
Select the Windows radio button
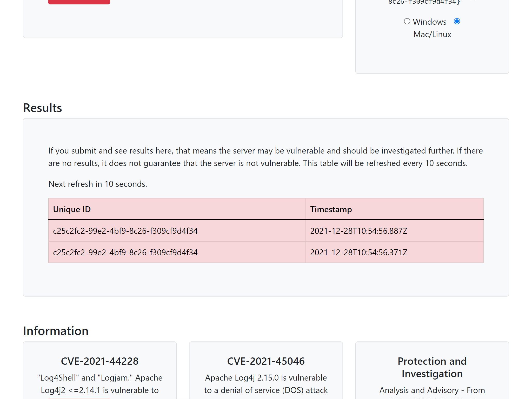click(407, 21)
